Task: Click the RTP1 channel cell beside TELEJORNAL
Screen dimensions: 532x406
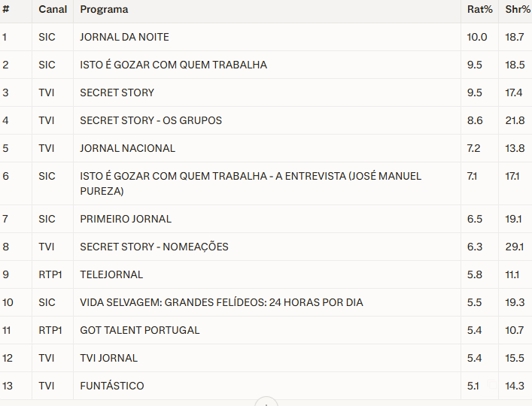Action: click(x=50, y=274)
